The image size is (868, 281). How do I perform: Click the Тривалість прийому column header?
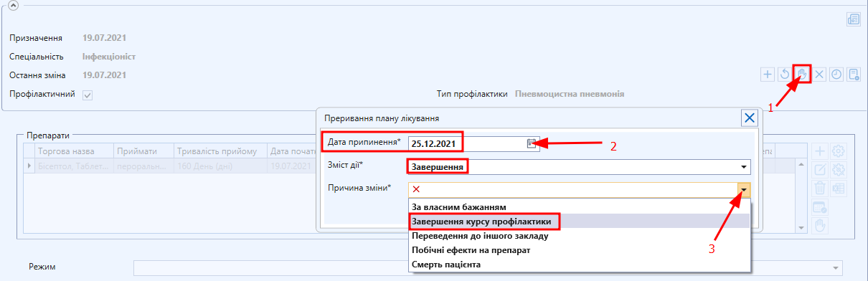221,151
